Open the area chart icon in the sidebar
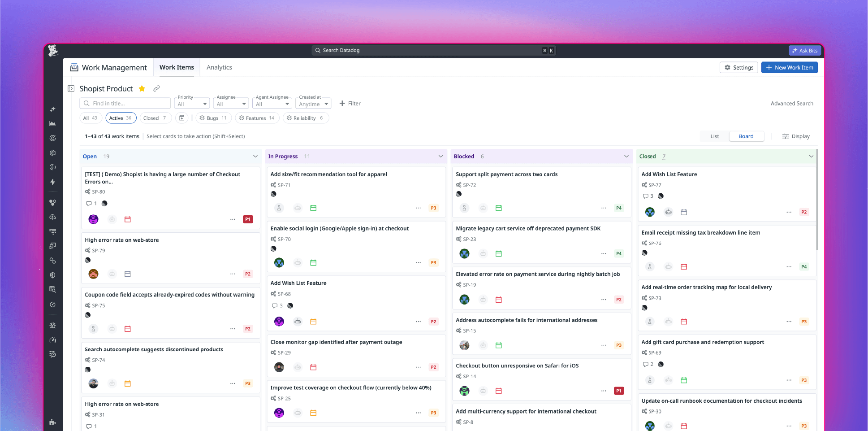The width and height of the screenshot is (868, 431). tap(53, 124)
